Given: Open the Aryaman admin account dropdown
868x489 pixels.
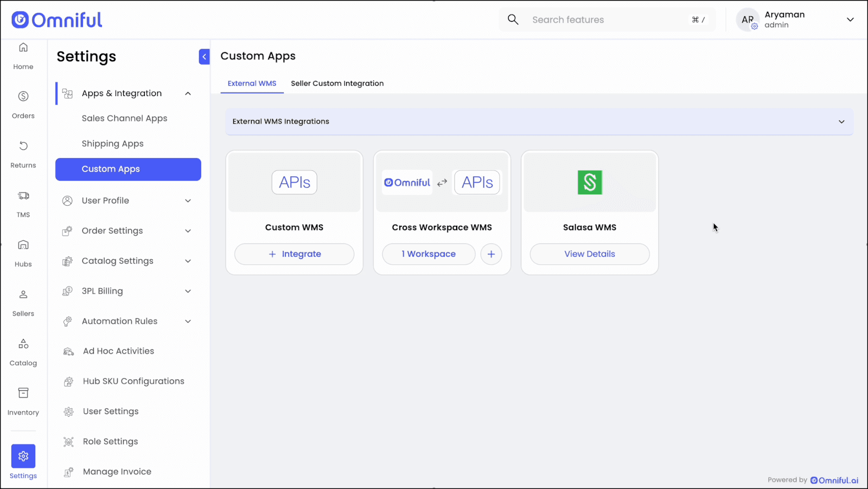Looking at the screenshot, I should click(x=850, y=20).
